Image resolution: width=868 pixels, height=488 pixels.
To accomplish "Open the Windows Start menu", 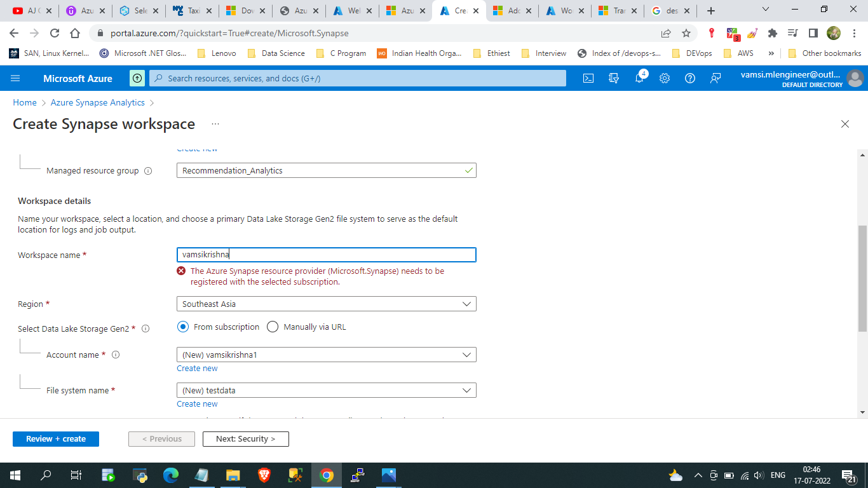I will [x=15, y=475].
